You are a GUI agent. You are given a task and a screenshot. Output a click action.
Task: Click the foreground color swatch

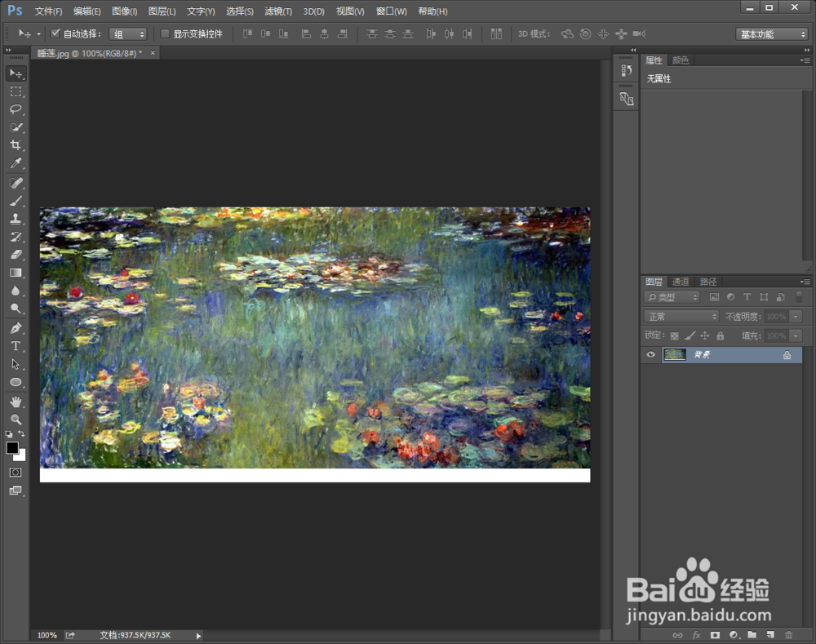tap(12, 448)
